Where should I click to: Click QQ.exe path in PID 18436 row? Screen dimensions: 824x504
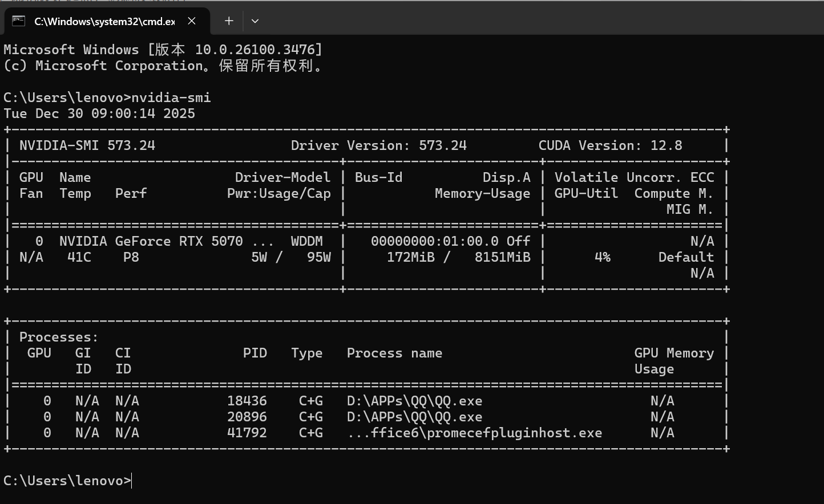(415, 401)
